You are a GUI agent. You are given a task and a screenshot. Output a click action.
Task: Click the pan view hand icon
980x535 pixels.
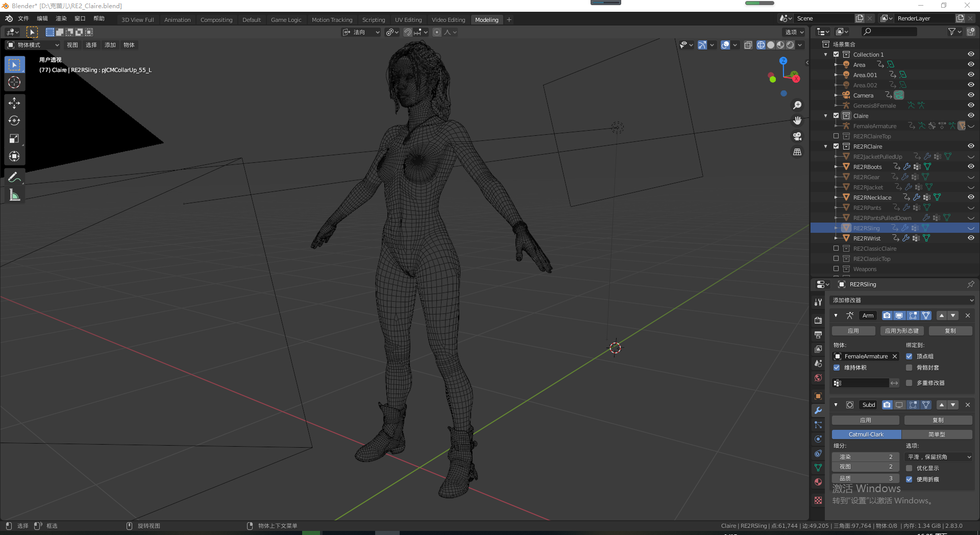[x=797, y=120]
